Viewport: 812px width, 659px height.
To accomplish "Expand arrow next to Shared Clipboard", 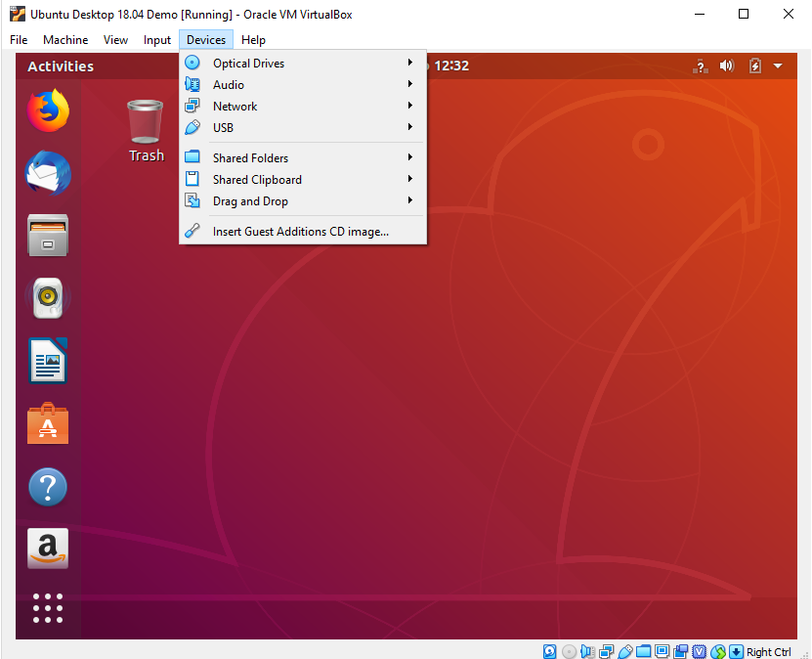I will (x=410, y=178).
